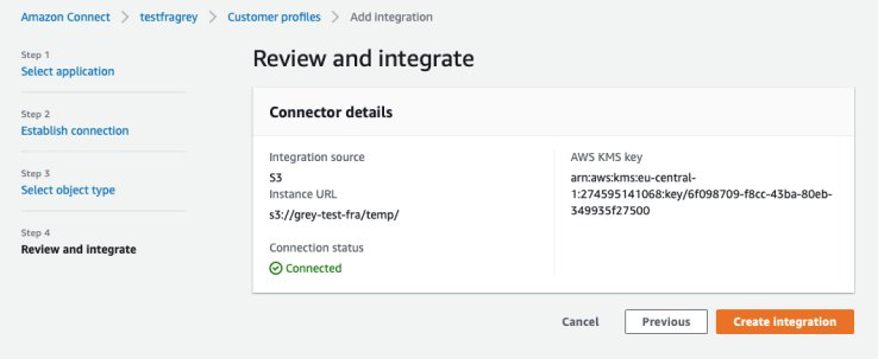Click the AWS KMS key ARN value
Viewport: 879px width, 360px height.
[x=701, y=195]
